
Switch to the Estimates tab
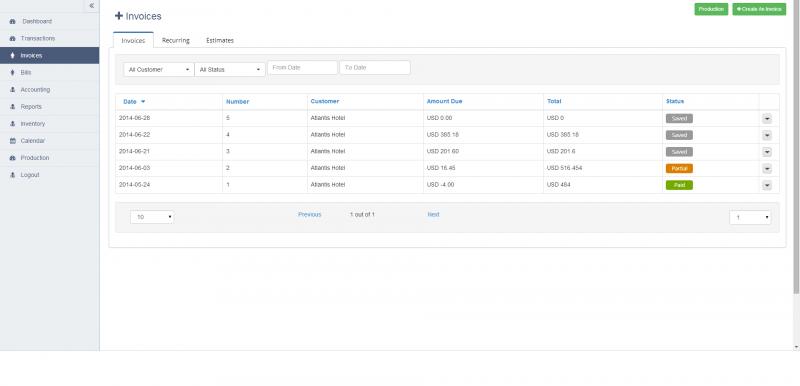pos(220,40)
